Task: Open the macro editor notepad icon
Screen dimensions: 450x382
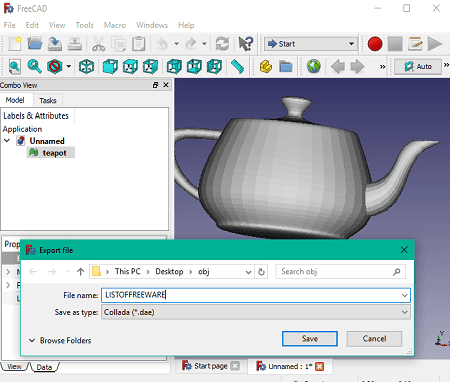Action: (415, 44)
